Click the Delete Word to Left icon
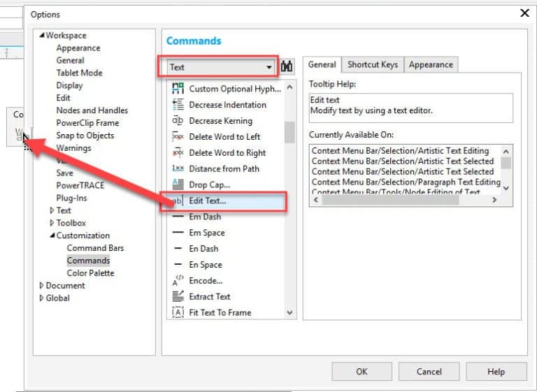The width and height of the screenshot is (537, 392). tap(178, 137)
